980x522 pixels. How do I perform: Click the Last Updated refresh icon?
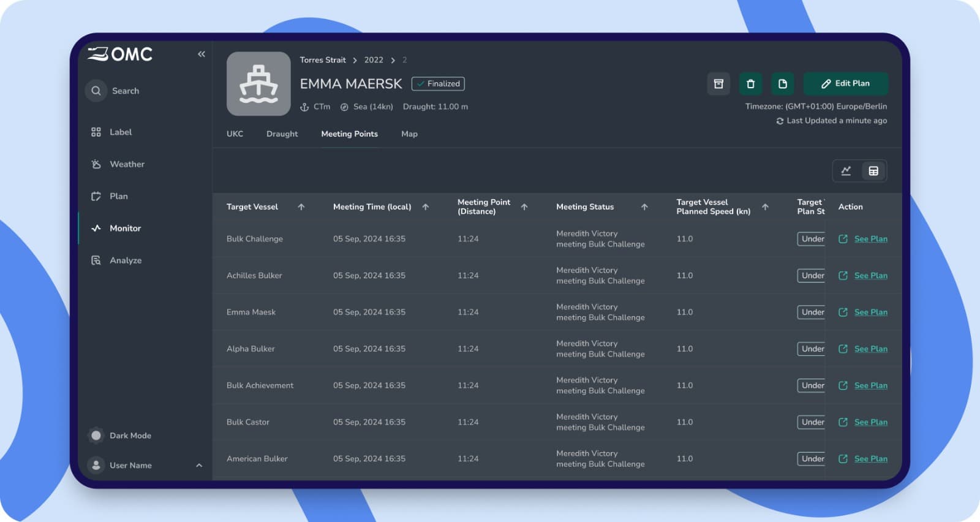pyautogui.click(x=780, y=121)
